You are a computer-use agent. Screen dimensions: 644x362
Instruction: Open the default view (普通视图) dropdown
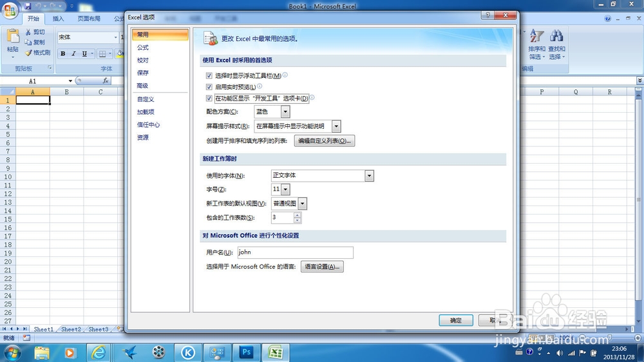pyautogui.click(x=303, y=204)
